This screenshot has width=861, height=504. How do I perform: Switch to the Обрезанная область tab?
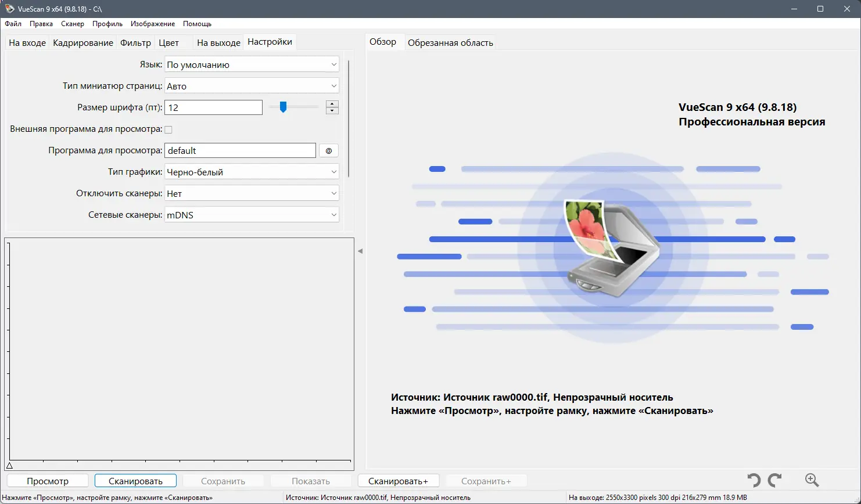coord(450,42)
